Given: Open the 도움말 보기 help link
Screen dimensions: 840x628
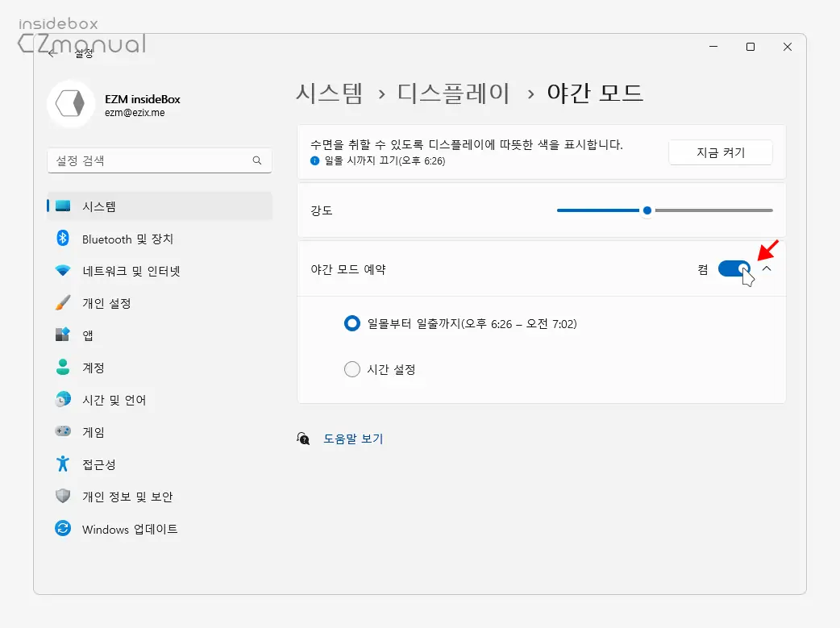Looking at the screenshot, I should [354, 439].
